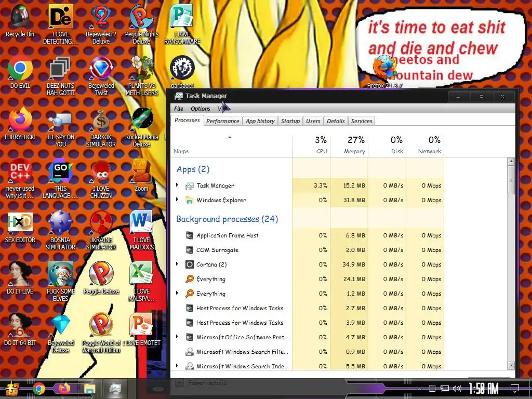The width and height of the screenshot is (532, 399).
Task: Sort processes by Name column header
Action: (231, 145)
